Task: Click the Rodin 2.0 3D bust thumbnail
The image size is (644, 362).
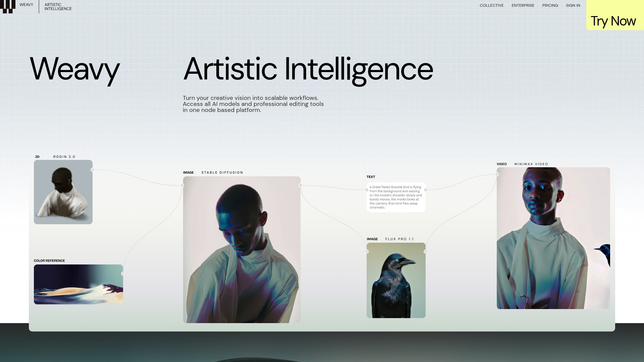Action: click(x=63, y=192)
